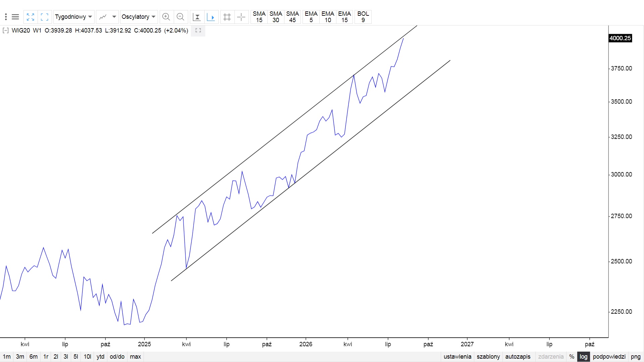
Task: Export chart with the png button
Action: point(636,357)
